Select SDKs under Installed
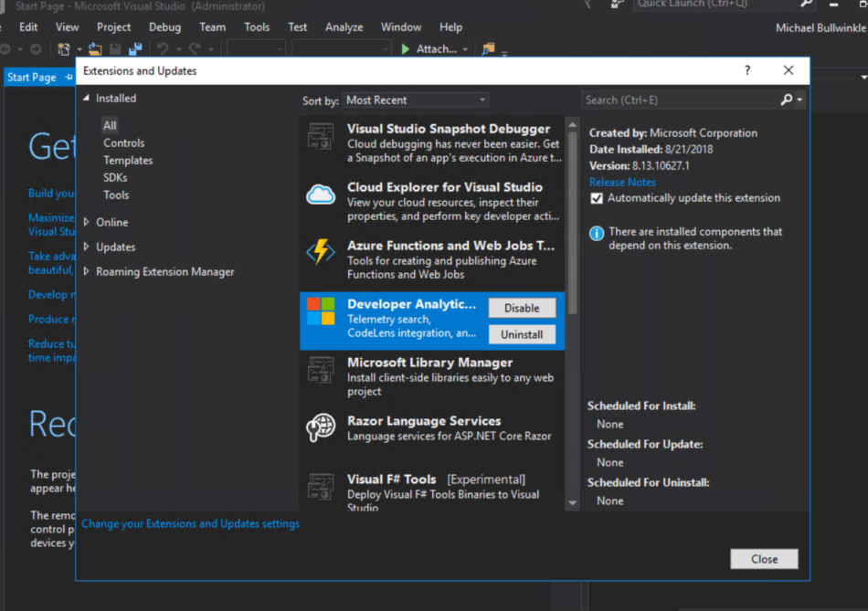The width and height of the screenshot is (868, 611). click(x=115, y=178)
